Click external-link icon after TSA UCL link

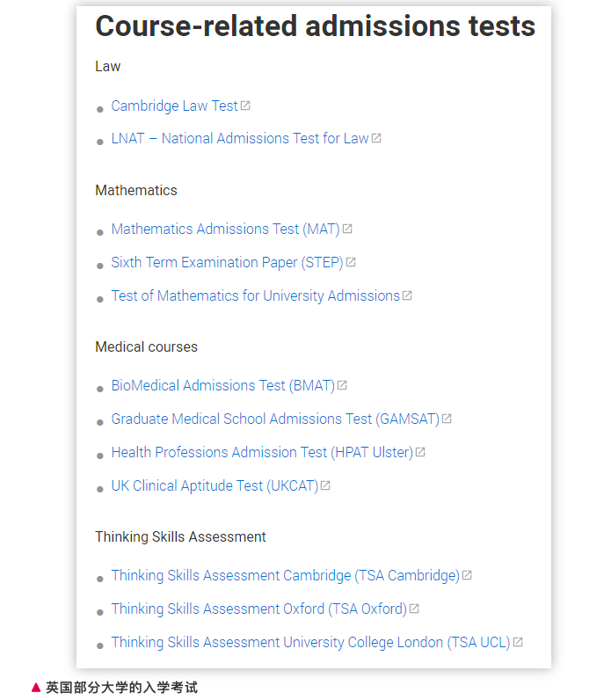coord(518,642)
